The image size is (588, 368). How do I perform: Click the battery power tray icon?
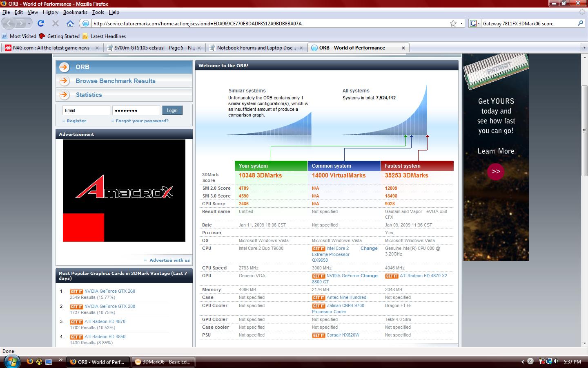tap(542, 361)
